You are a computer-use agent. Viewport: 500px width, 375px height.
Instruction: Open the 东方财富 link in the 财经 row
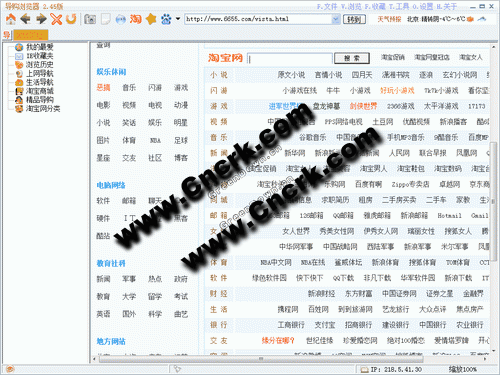358,294
